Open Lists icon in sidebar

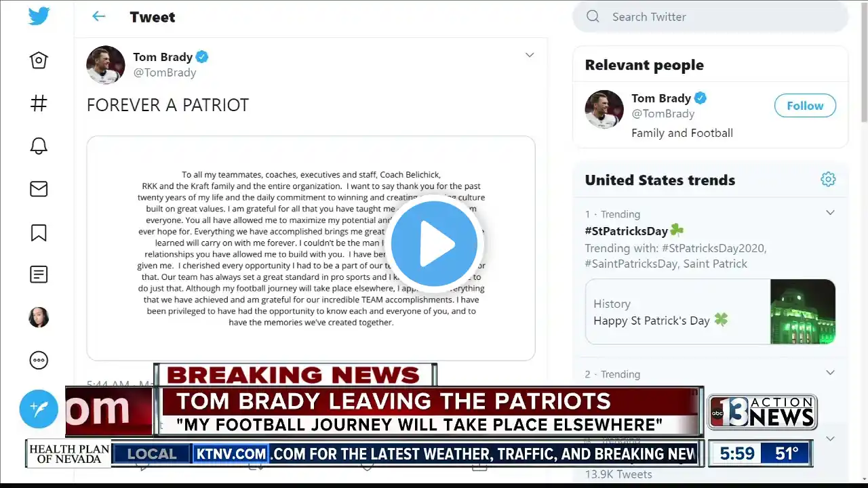[x=39, y=274]
